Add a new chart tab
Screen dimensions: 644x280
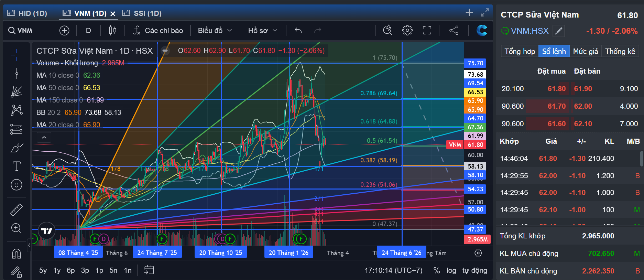pos(469,13)
